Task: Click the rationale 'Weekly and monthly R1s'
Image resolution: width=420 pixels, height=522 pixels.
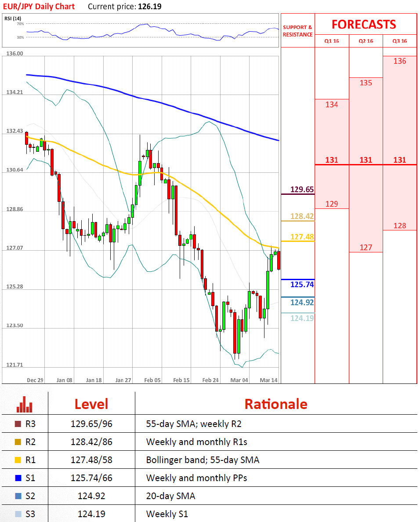Action: (197, 442)
